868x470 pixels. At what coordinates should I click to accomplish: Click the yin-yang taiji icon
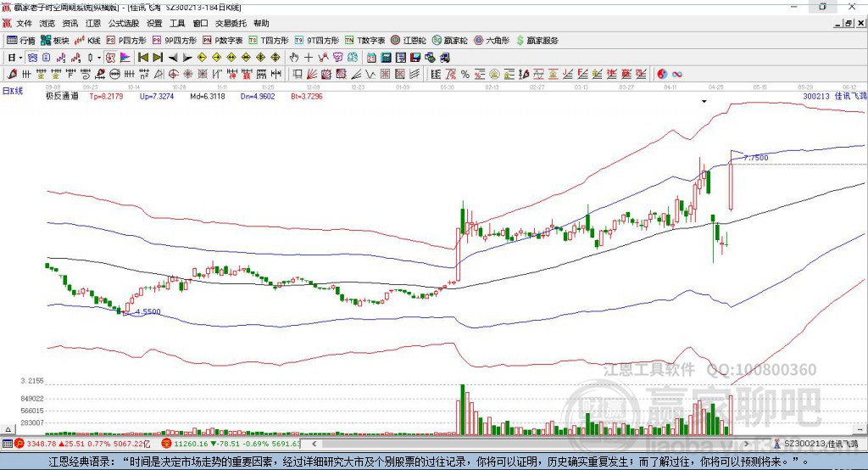point(662,75)
